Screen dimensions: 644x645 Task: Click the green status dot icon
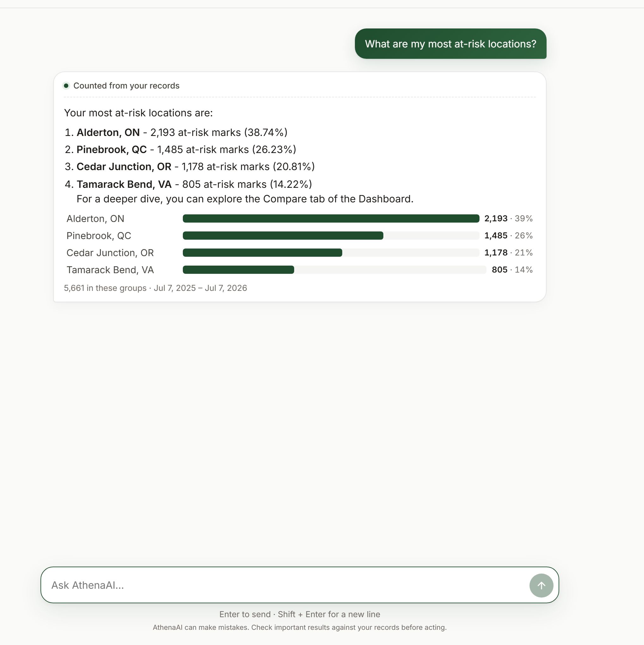66,86
